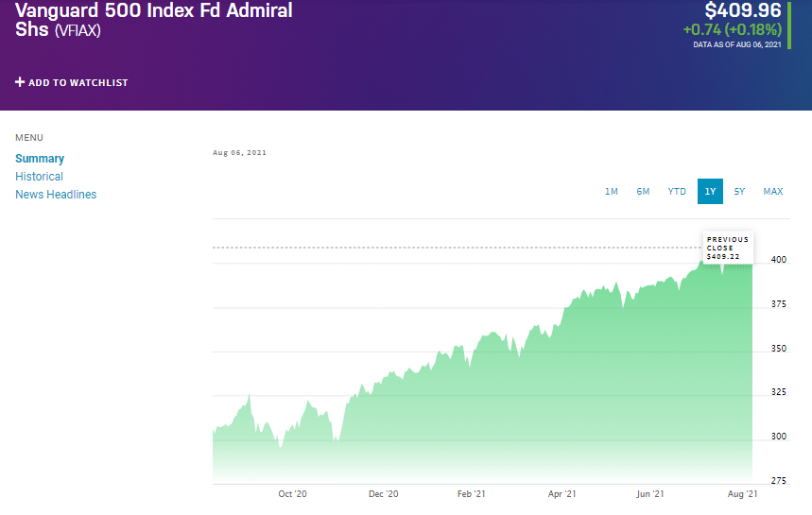
Task: Click the 275 price axis label
Action: click(778, 481)
